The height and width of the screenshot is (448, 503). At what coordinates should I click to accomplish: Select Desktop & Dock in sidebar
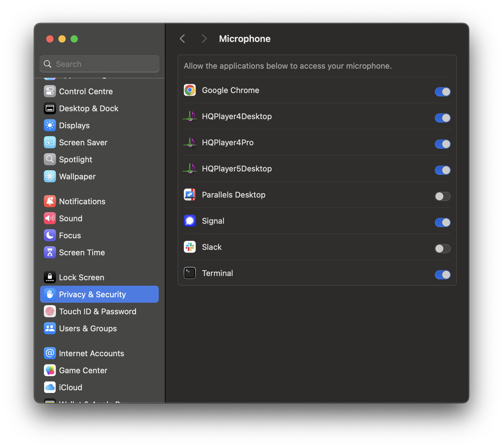pos(99,108)
